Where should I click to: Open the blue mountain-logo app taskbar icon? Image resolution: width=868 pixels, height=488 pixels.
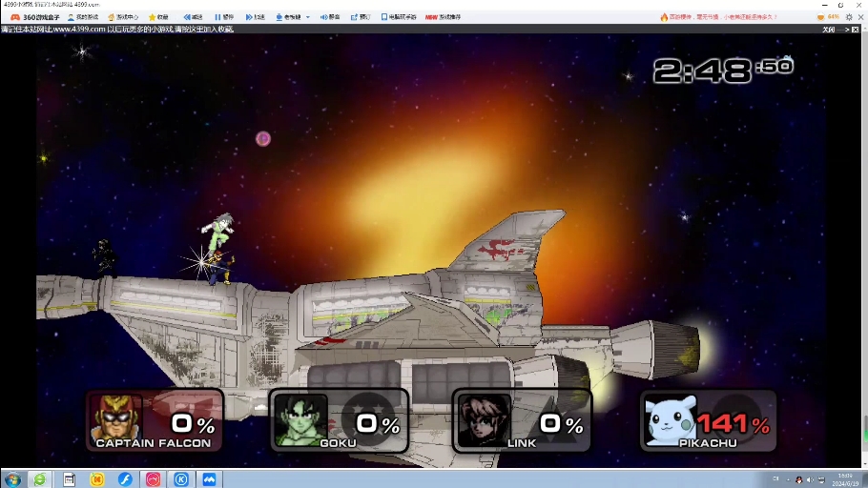209,479
